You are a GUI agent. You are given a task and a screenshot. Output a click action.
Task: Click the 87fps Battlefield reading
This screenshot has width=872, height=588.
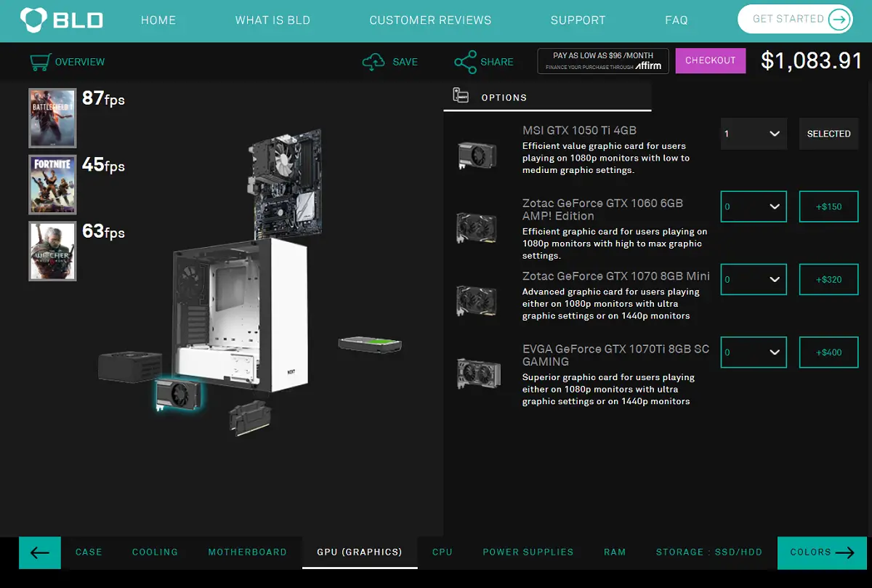click(103, 98)
